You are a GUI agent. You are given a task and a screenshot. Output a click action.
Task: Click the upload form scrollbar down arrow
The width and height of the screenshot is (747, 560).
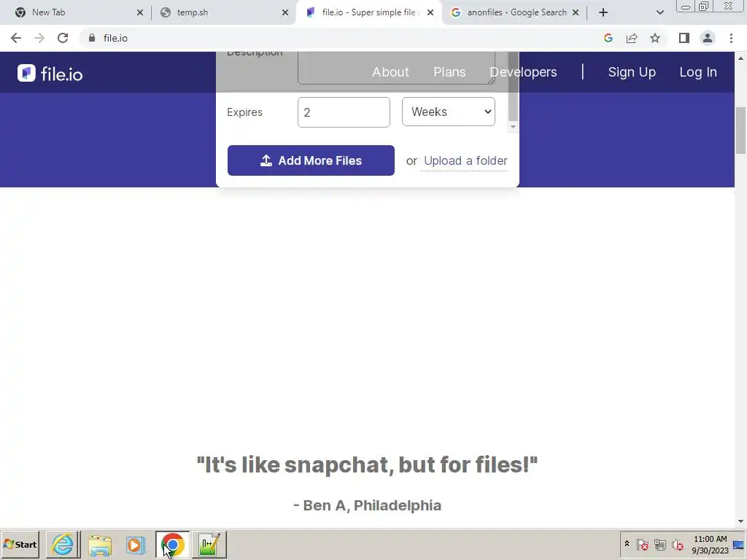coord(513,127)
